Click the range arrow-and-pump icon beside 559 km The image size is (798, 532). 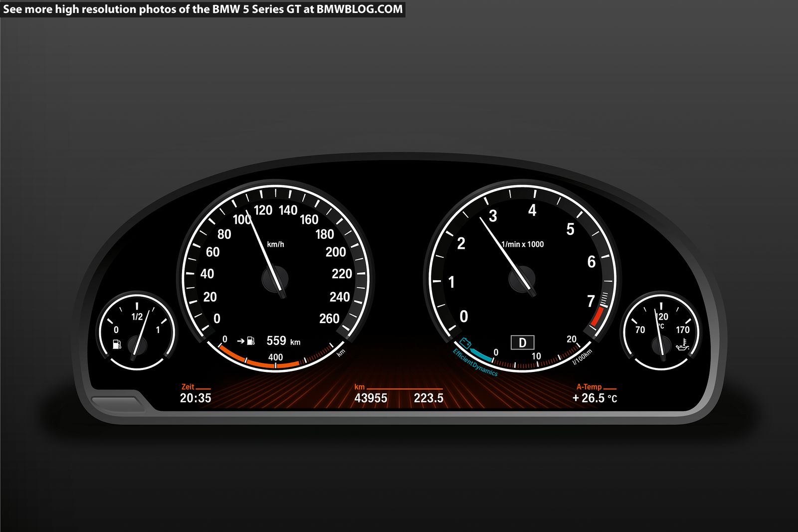coord(246,341)
